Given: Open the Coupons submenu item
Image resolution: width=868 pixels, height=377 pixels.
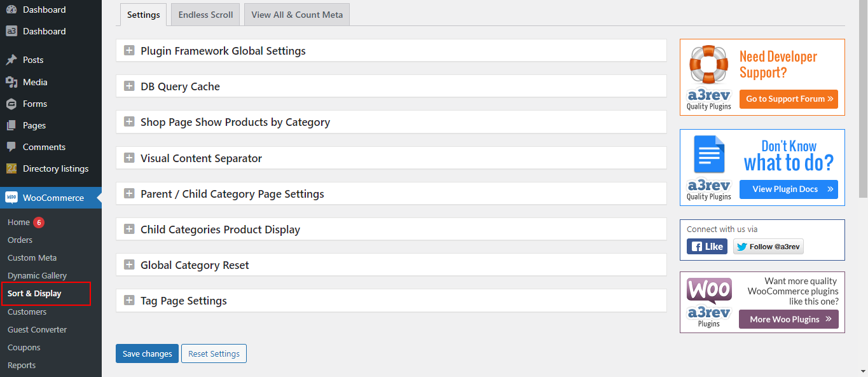Looking at the screenshot, I should [x=24, y=348].
